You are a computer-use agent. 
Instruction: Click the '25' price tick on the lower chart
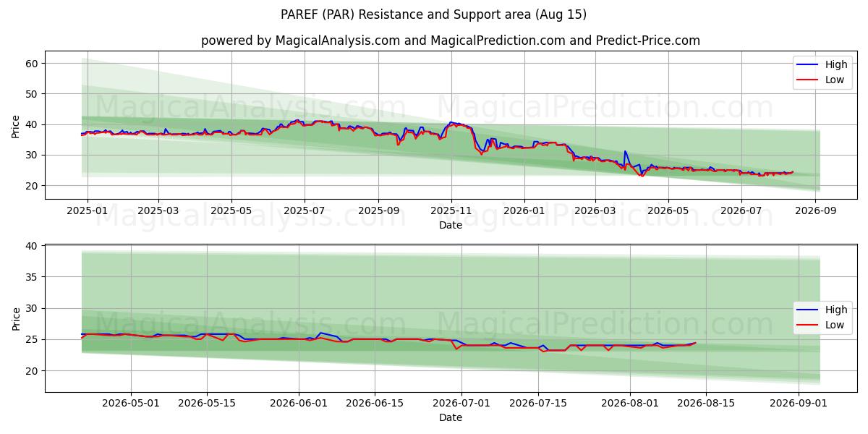point(33,340)
